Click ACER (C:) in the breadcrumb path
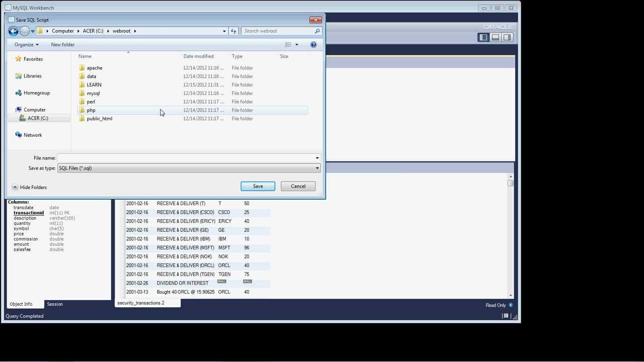This screenshot has height=362, width=644. (x=93, y=31)
